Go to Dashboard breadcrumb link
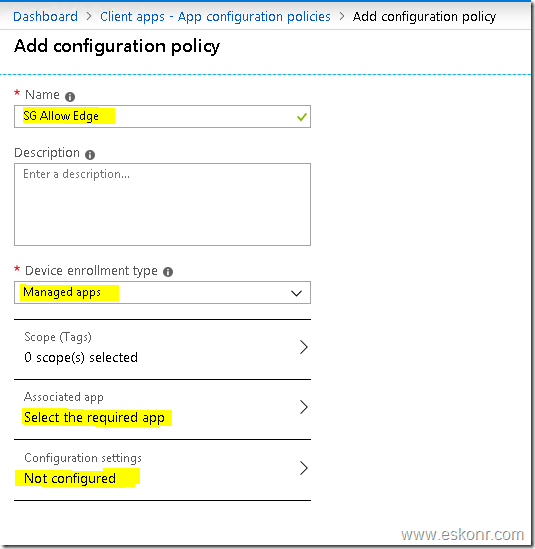Screen dimensions: 535x549 46,16
